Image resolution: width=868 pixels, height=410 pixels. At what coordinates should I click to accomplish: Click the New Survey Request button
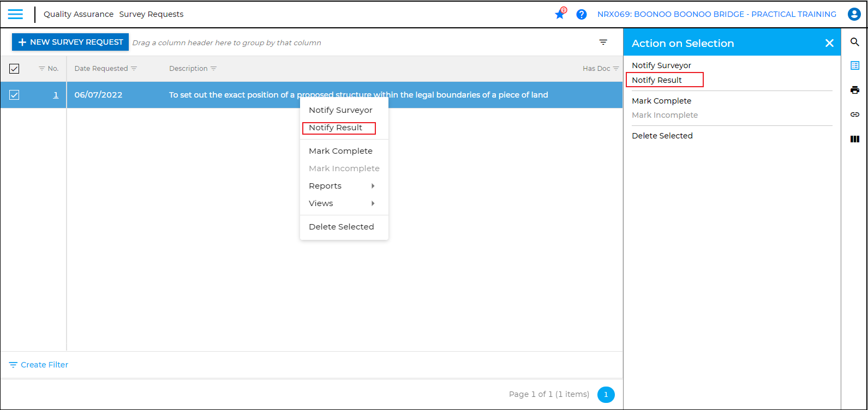pyautogui.click(x=70, y=42)
